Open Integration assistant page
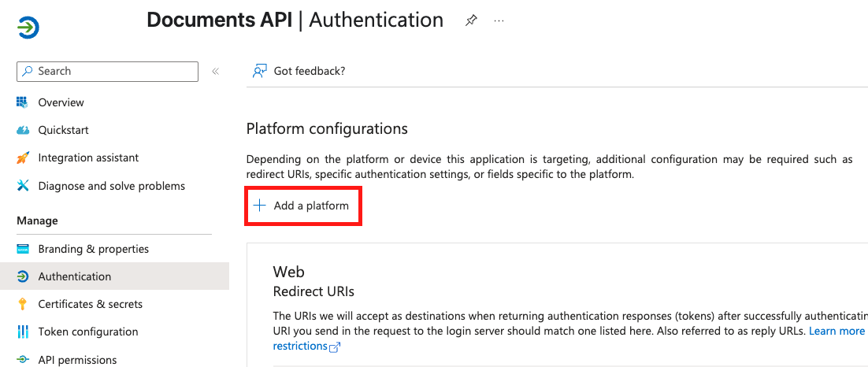This screenshot has width=868, height=367. [88, 158]
